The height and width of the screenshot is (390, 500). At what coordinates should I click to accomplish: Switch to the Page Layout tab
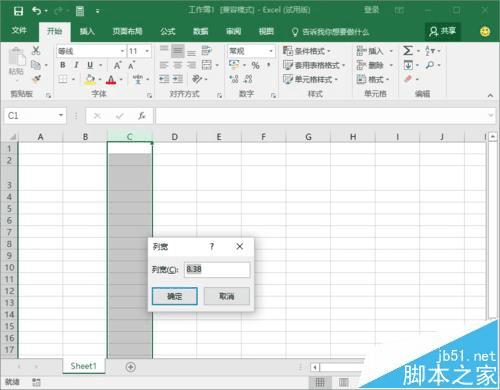pyautogui.click(x=127, y=31)
